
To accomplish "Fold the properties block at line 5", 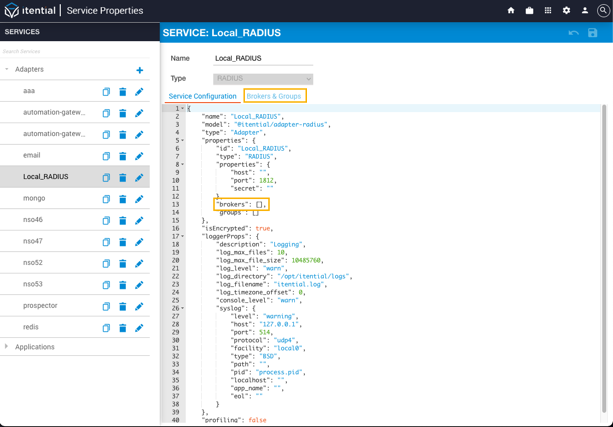I will click(183, 140).
